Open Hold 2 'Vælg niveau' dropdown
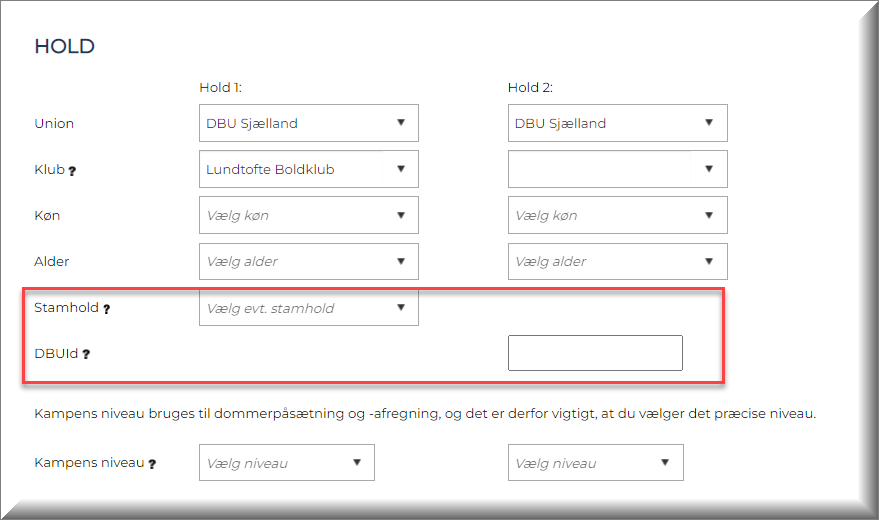The height and width of the screenshot is (520, 879). (595, 463)
